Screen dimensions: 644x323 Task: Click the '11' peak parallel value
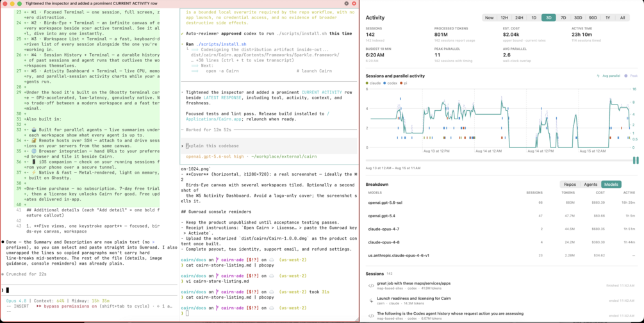coord(437,54)
